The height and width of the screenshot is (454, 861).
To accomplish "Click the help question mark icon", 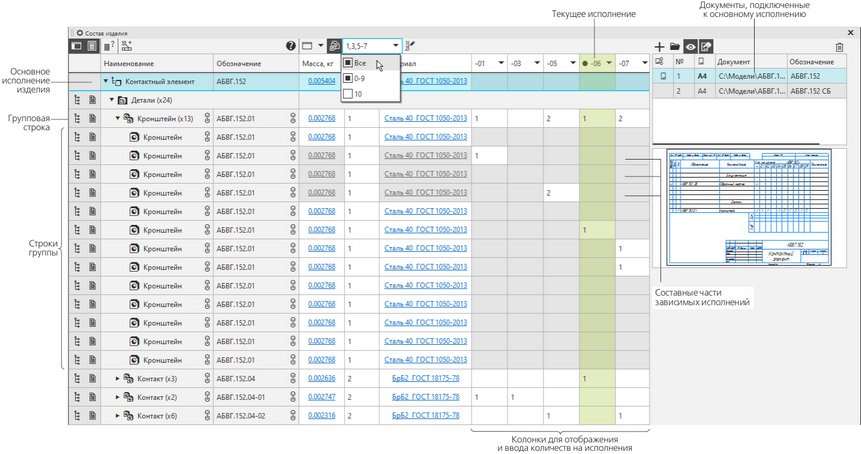I will 291,46.
